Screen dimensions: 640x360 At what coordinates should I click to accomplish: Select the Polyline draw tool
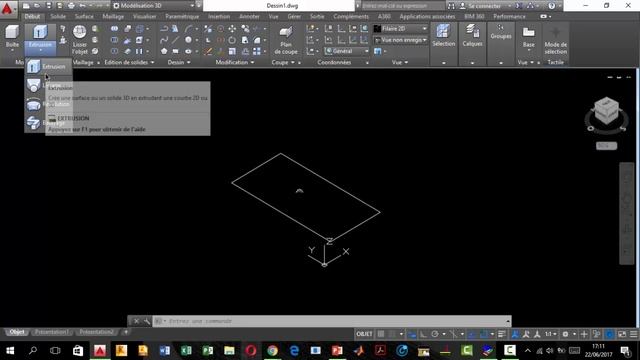tap(164, 29)
